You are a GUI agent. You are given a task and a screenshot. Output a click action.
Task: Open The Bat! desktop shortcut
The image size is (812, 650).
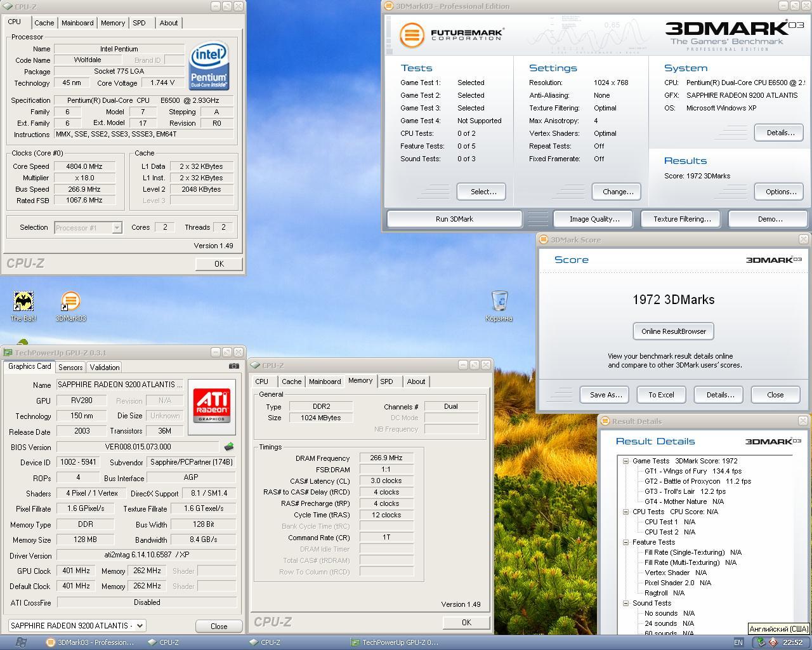tap(23, 306)
